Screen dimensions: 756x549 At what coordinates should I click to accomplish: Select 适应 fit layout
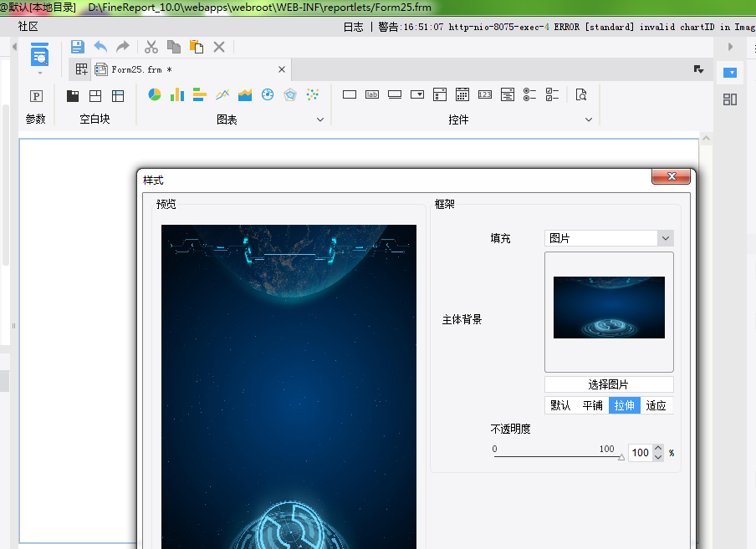[x=656, y=405]
